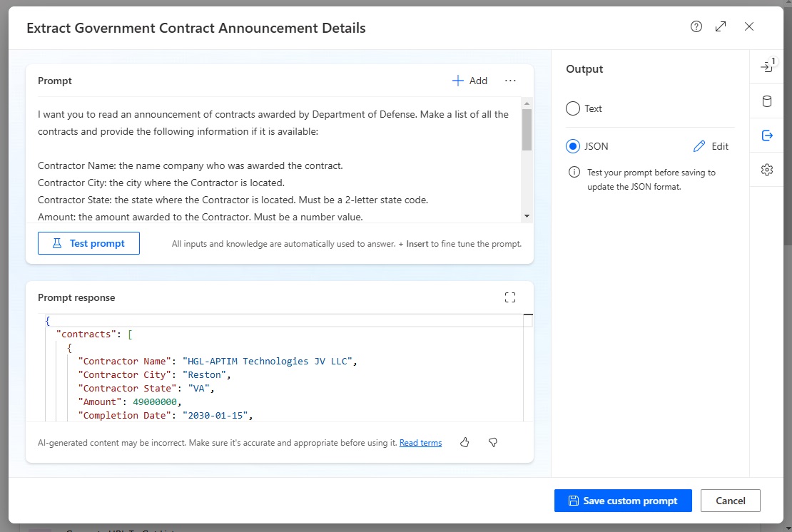Viewport: 792px width, 532px height.
Task: Expand the dialog to full screen
Action: tap(721, 26)
